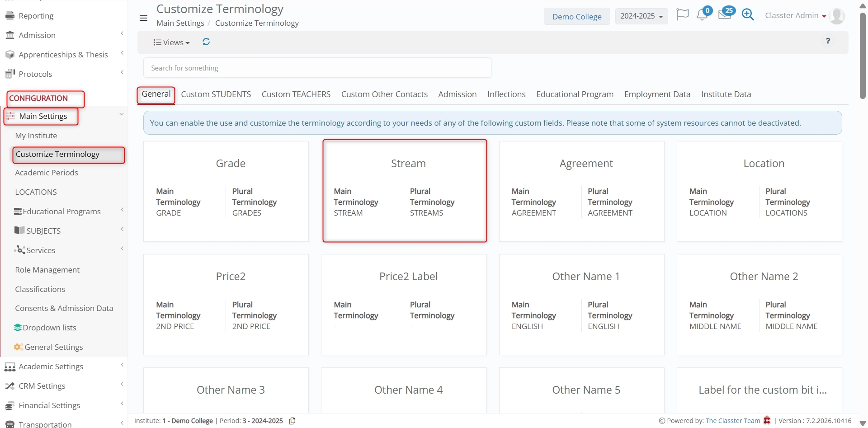Viewport: 868px width, 428px height.
Task: Switch to the Custom STUDENTS tab
Action: click(x=216, y=94)
